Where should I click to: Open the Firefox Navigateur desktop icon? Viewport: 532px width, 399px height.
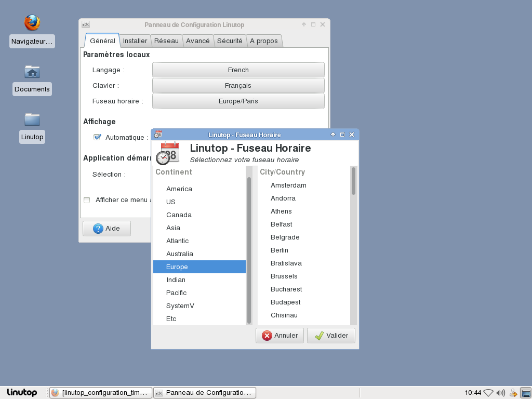tap(32, 23)
